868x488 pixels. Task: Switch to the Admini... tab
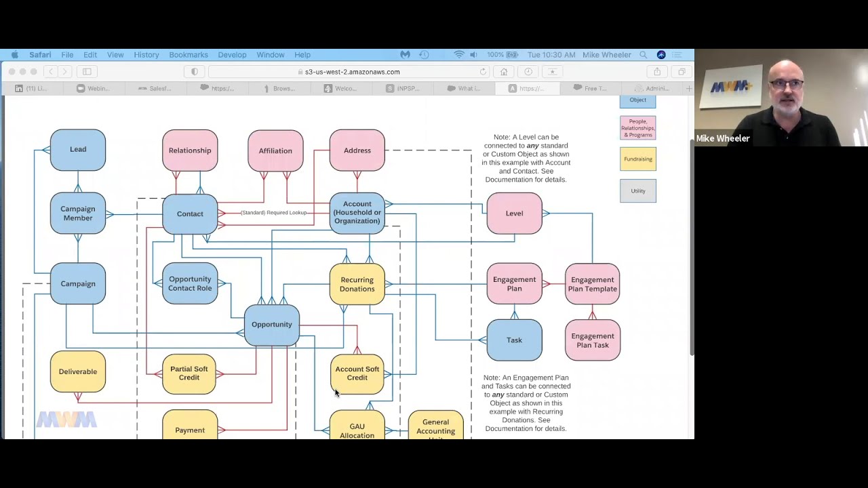click(x=652, y=89)
